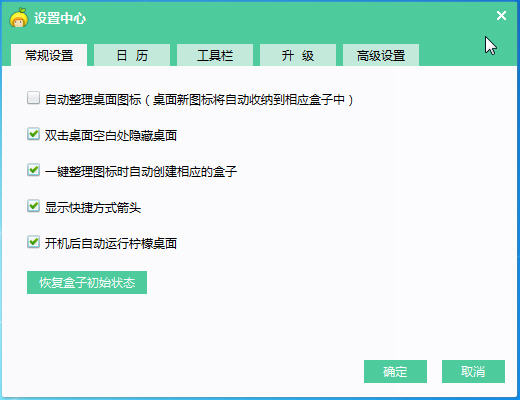Close the 设置中心 dialog with the X
520x400 pixels.
coord(501,15)
